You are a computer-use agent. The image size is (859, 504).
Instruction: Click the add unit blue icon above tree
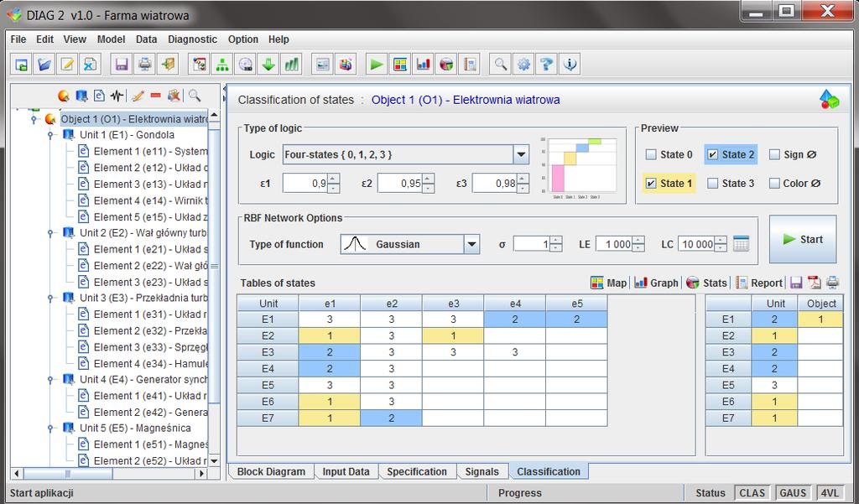pos(81,96)
